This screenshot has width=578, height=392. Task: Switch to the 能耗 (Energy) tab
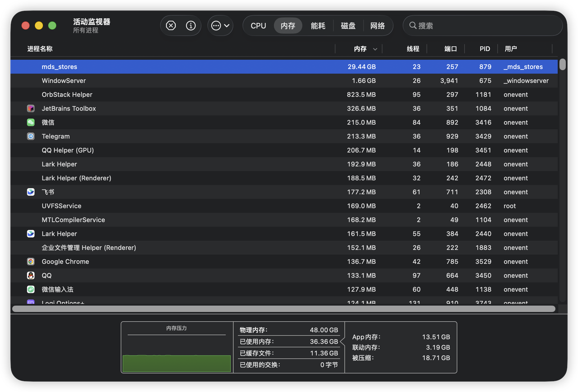click(318, 26)
